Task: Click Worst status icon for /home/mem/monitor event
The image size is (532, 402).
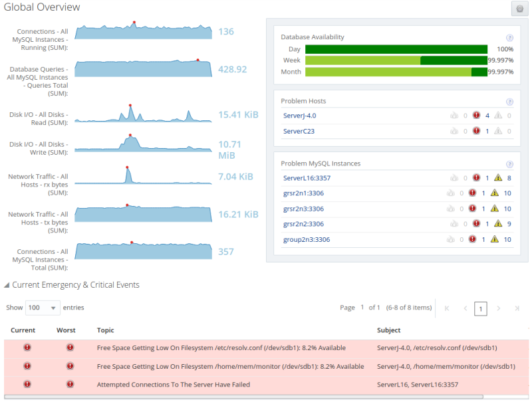Action: tap(70, 366)
